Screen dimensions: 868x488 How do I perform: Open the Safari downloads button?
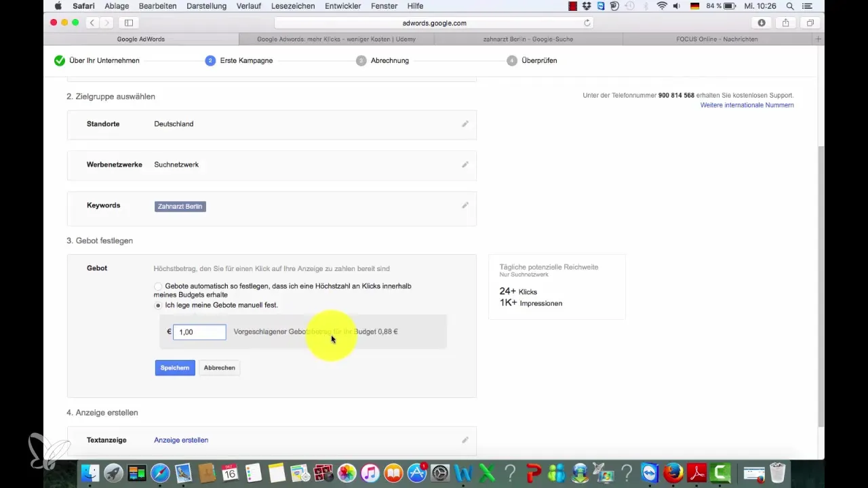[x=762, y=22]
